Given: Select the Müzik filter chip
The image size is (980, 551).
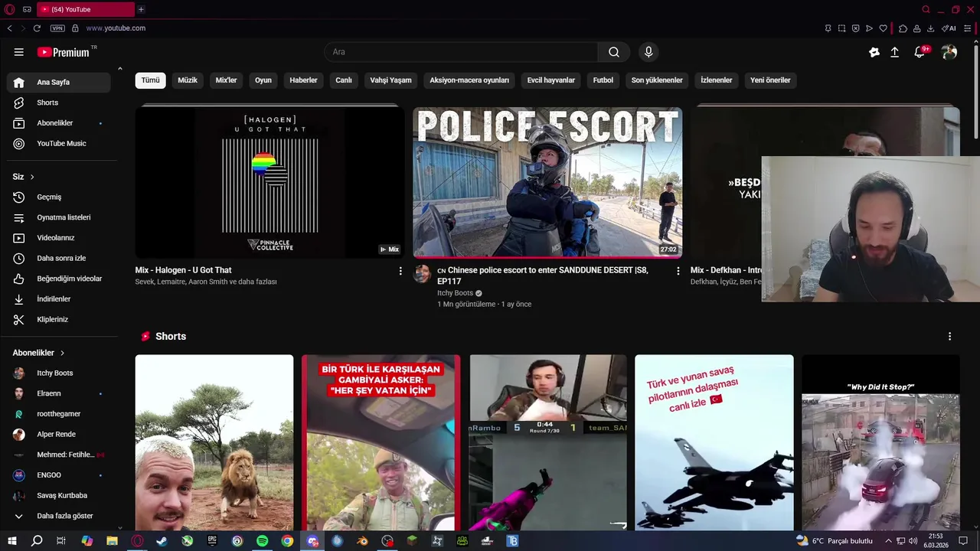Looking at the screenshot, I should coord(188,80).
